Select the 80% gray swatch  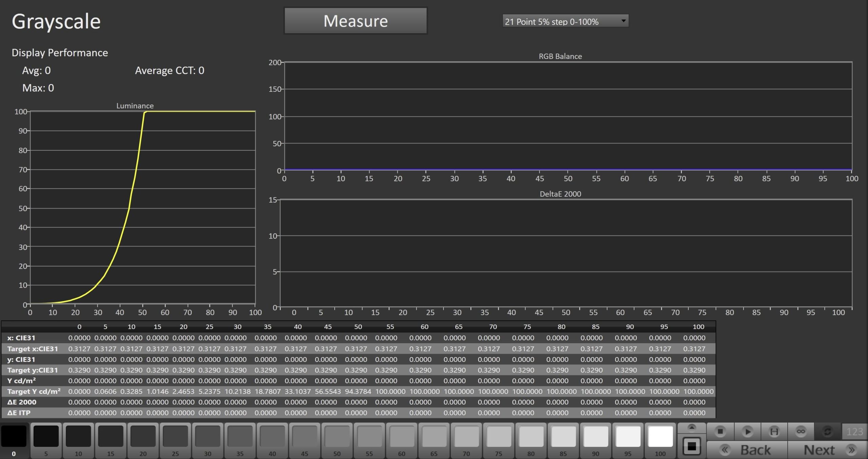531,440
